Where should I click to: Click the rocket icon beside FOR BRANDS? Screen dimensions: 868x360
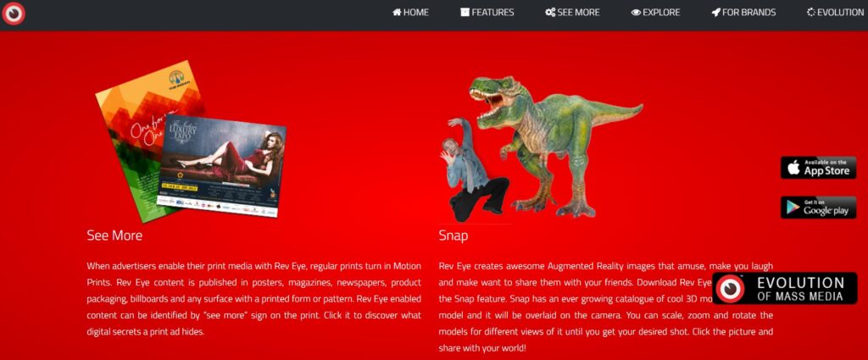(x=715, y=13)
